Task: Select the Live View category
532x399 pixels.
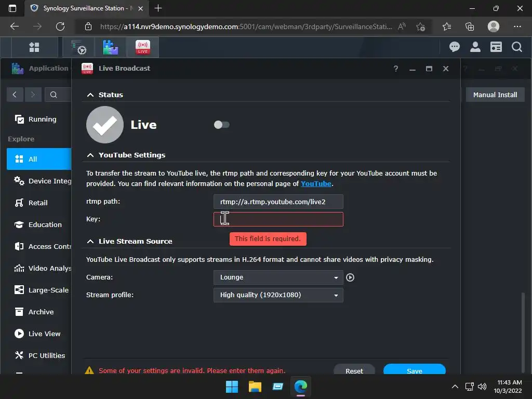Action: (39, 334)
